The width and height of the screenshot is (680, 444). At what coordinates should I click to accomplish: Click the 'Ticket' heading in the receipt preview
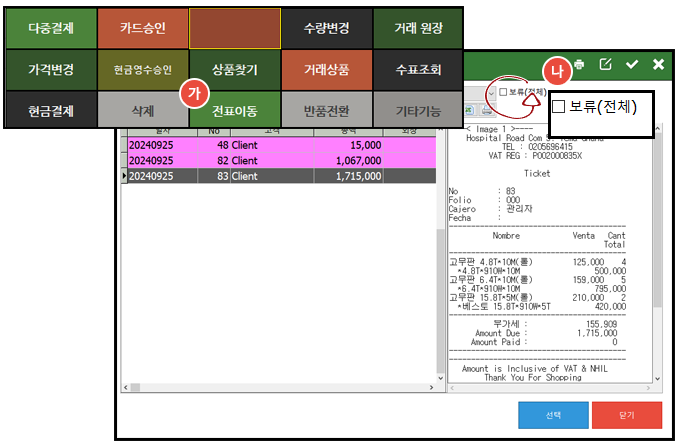[x=537, y=173]
